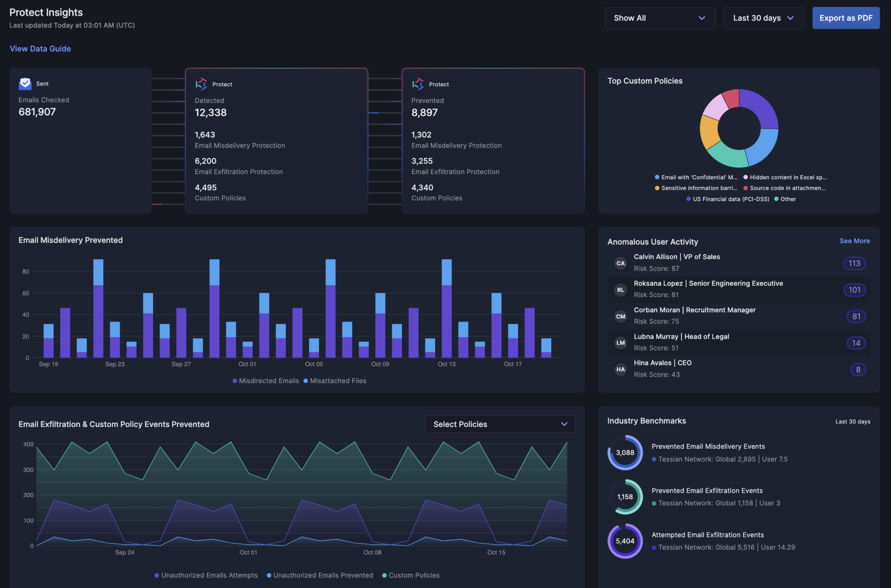Toggle the Other legend entry in donut chart

785,199
